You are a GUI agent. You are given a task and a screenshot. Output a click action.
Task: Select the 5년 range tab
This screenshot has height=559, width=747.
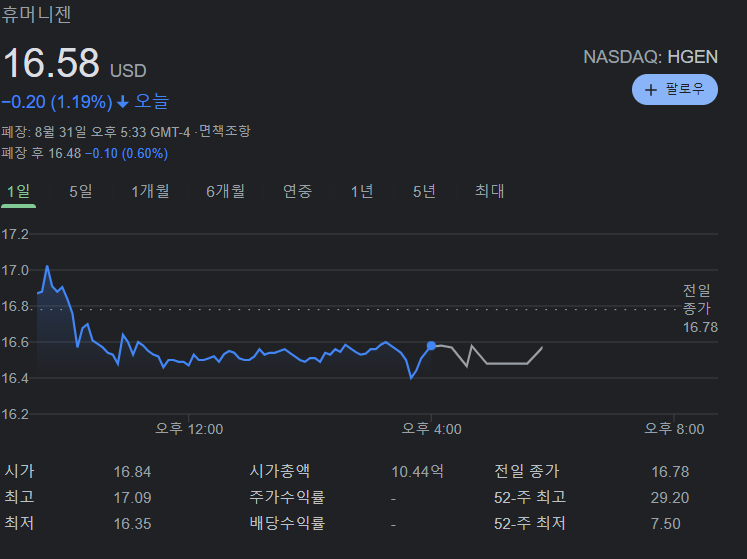pyautogui.click(x=424, y=192)
